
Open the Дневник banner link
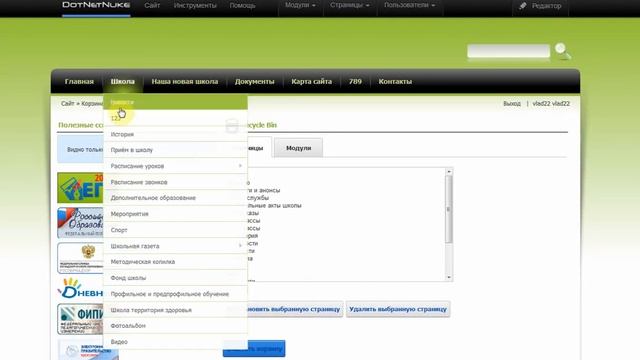(x=80, y=289)
